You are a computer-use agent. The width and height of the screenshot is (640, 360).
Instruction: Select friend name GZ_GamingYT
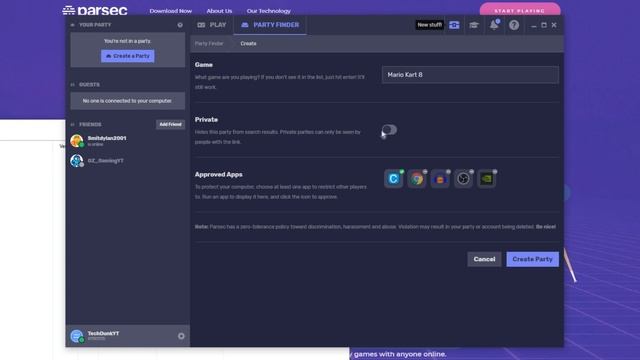pyautogui.click(x=105, y=161)
